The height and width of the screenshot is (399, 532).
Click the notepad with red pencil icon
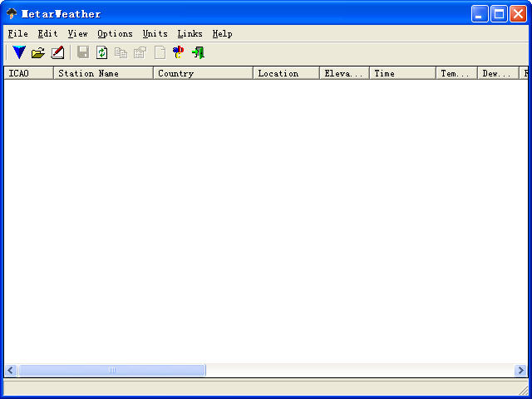57,52
